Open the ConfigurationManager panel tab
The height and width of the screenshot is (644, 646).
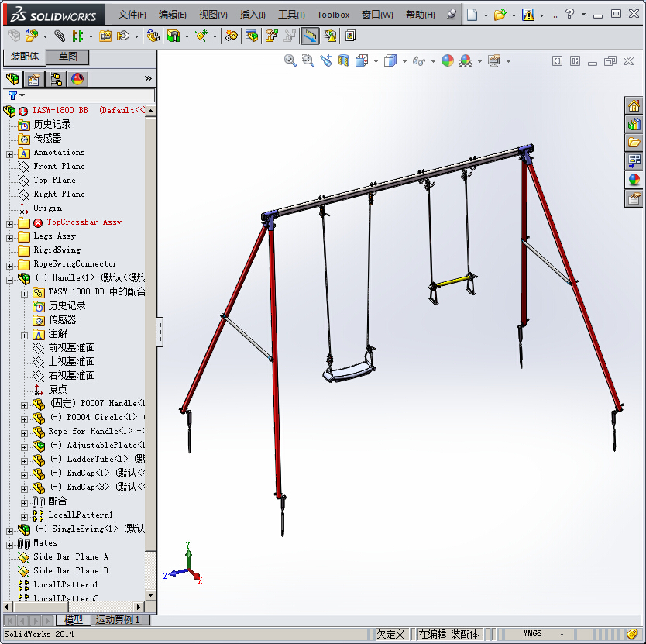56,78
